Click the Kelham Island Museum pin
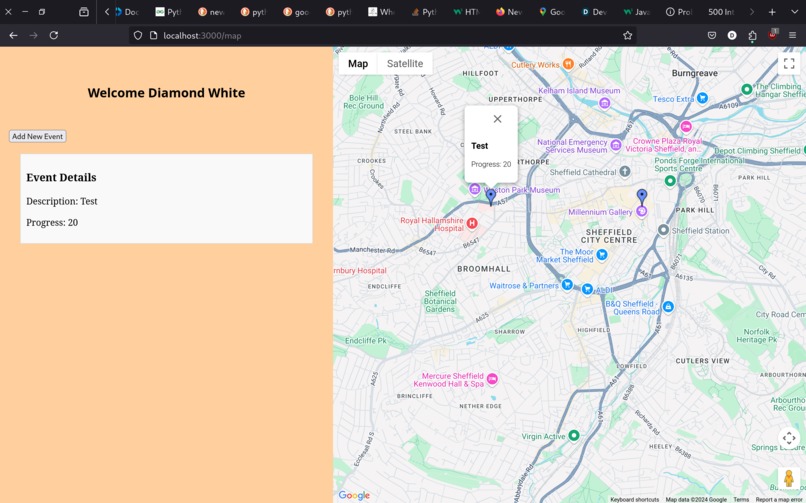The width and height of the screenshot is (806, 503). [604, 103]
